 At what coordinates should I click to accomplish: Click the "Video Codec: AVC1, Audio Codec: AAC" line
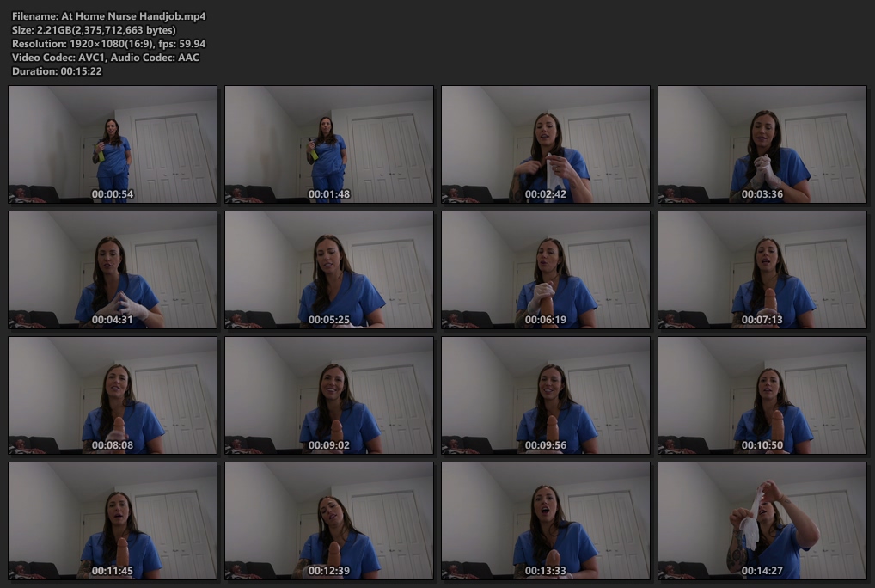tap(106, 58)
